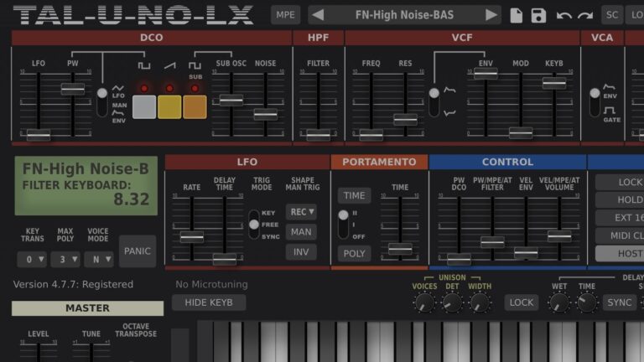Viewport: 644px width, 362px height.
Task: Click NOISE level slider handle
Action: click(x=265, y=115)
